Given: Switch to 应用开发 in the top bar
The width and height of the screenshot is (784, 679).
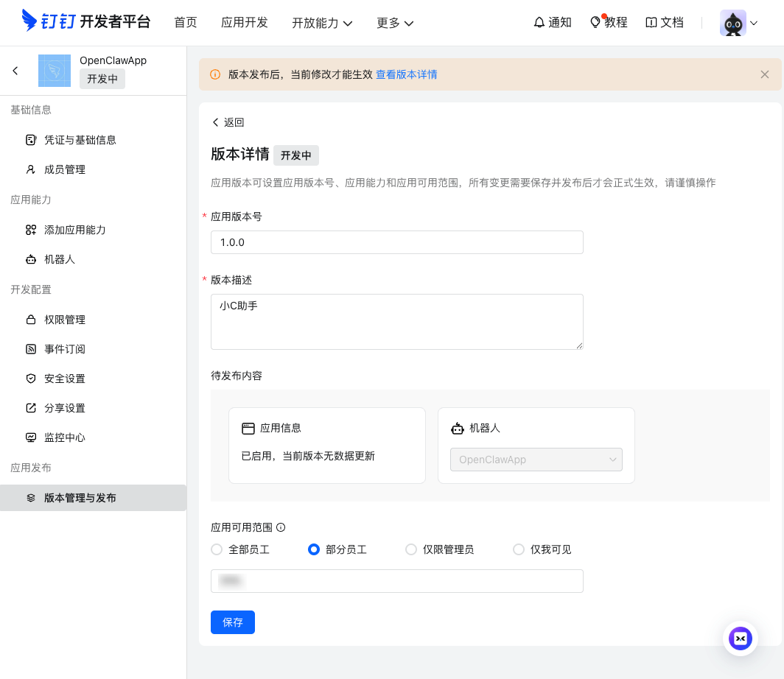Looking at the screenshot, I should click(245, 23).
